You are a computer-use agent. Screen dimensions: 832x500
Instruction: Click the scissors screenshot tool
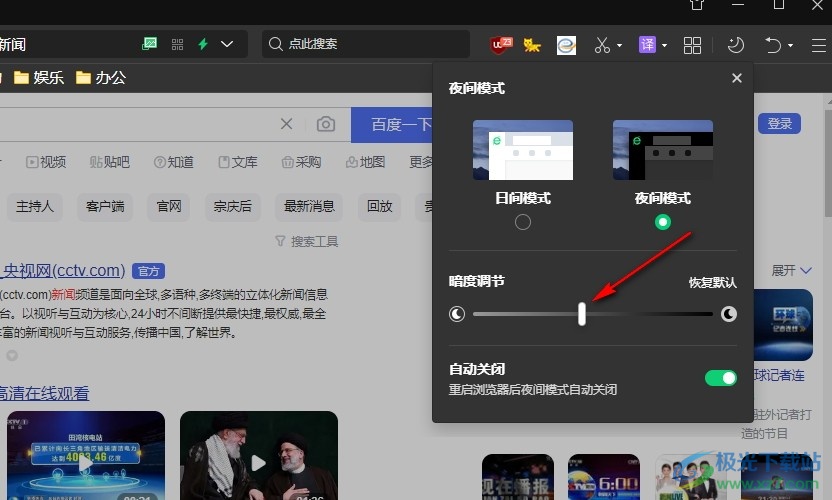coord(602,45)
